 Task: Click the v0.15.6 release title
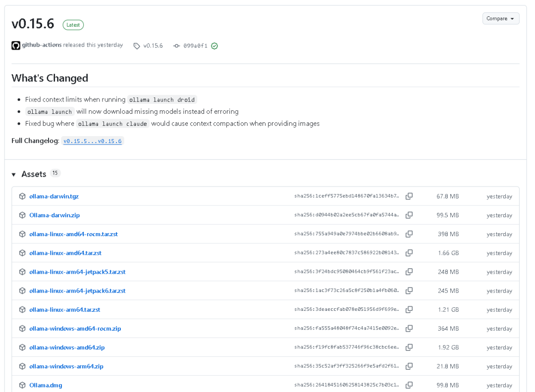click(33, 24)
